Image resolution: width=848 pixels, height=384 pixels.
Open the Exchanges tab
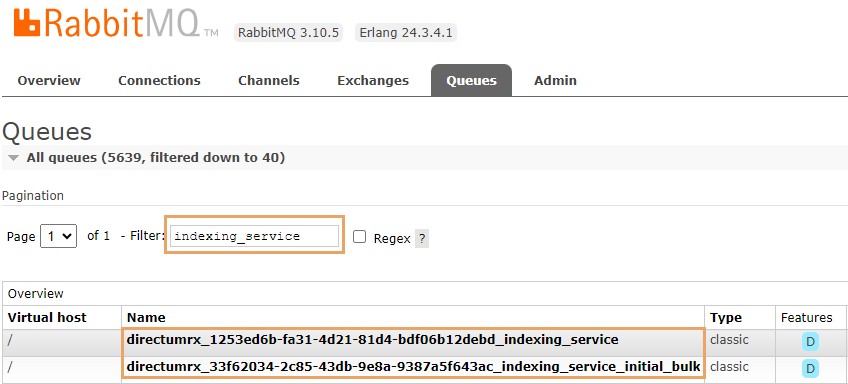tap(373, 81)
